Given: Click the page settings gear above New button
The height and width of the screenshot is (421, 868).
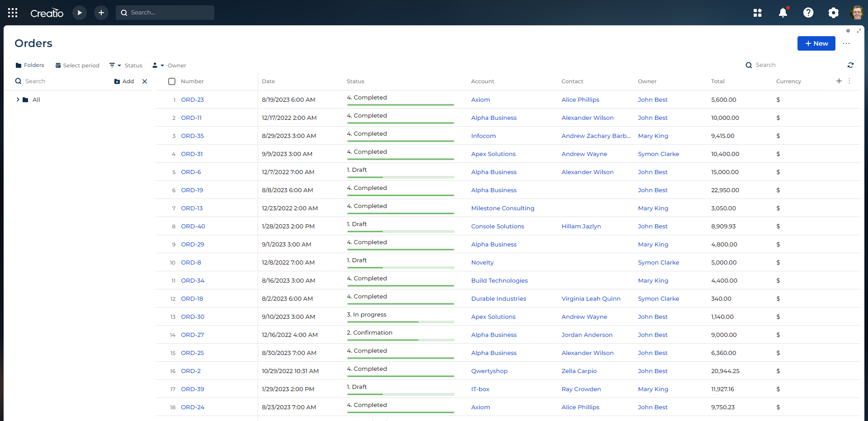Looking at the screenshot, I should 848,31.
